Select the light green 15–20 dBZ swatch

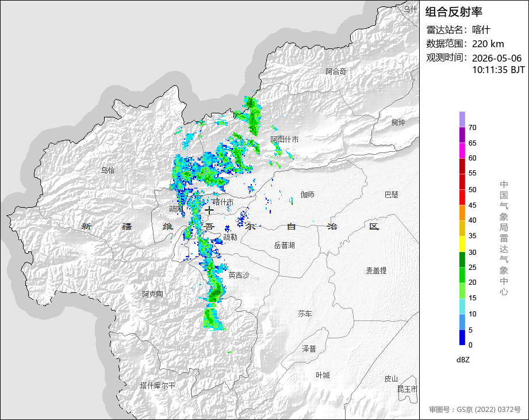462,291
